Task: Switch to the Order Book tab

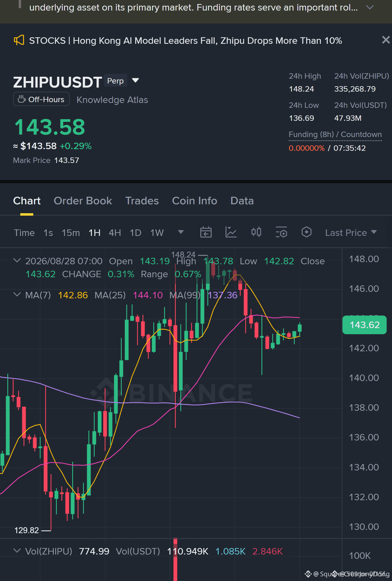Action: point(83,201)
